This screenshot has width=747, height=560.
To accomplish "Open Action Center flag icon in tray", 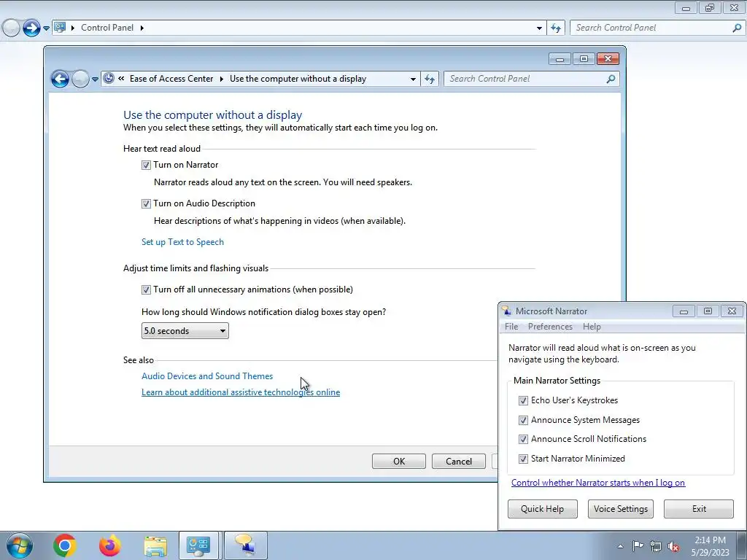I will click(638, 546).
